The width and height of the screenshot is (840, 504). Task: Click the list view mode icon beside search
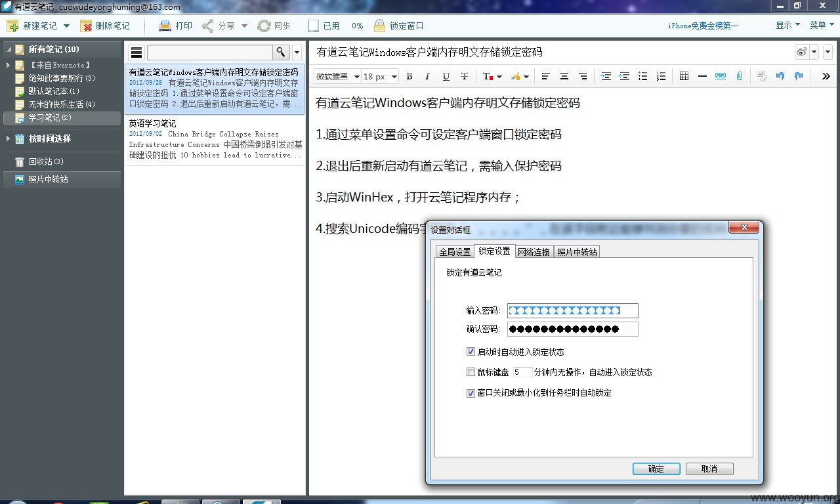[136, 52]
